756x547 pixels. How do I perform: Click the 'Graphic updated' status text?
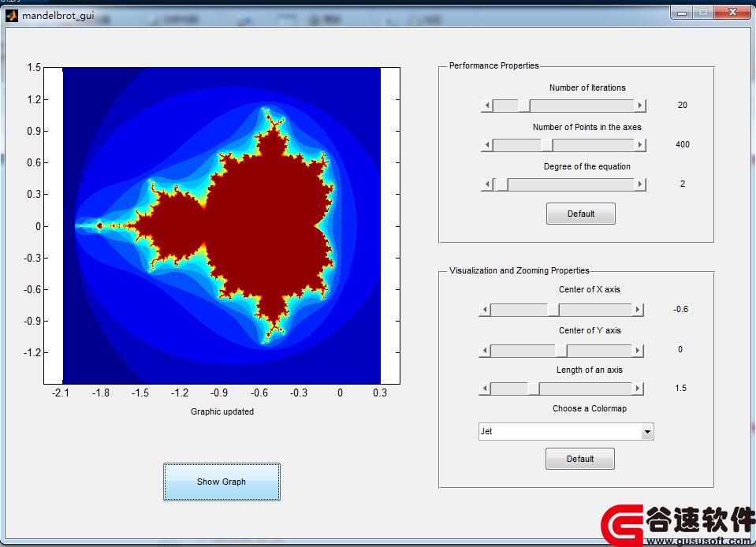(x=222, y=411)
